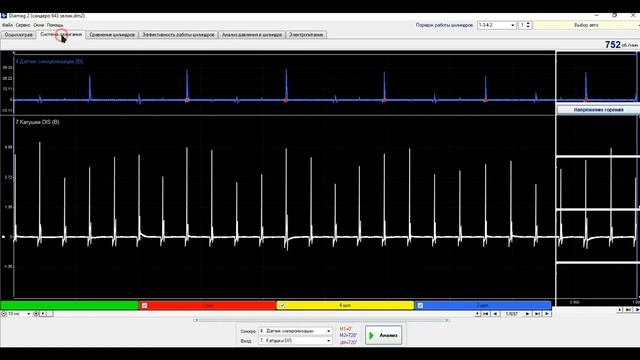Screen dimensions: 640x360
Task: Toggle the blue cylinder checkbox
Action: click(x=420, y=305)
